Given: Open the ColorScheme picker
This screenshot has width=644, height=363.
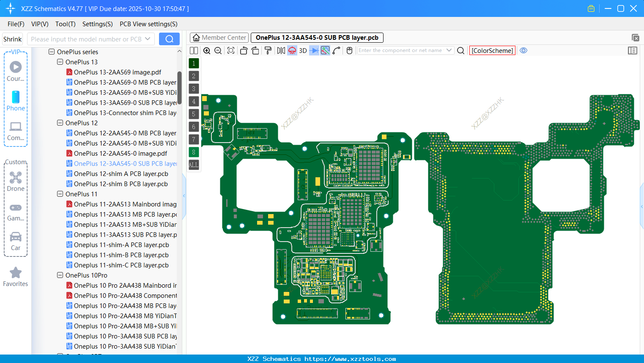Looking at the screenshot, I should [x=492, y=50].
